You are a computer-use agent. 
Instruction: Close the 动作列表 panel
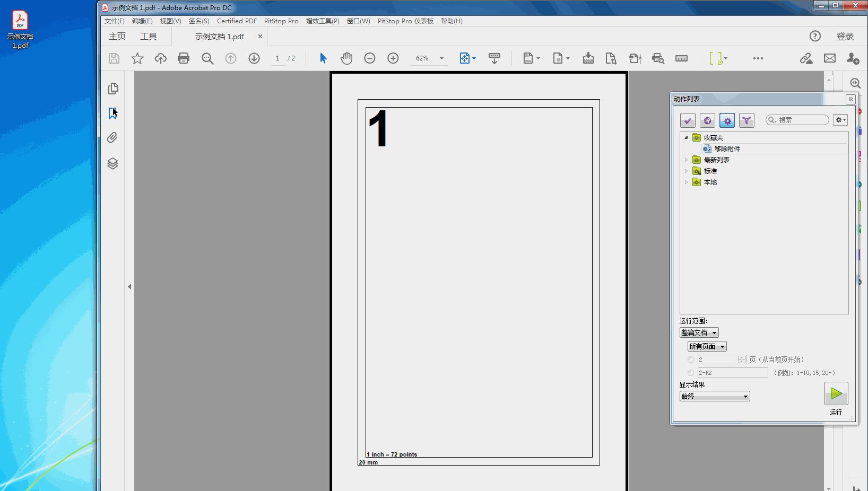pyautogui.click(x=850, y=99)
